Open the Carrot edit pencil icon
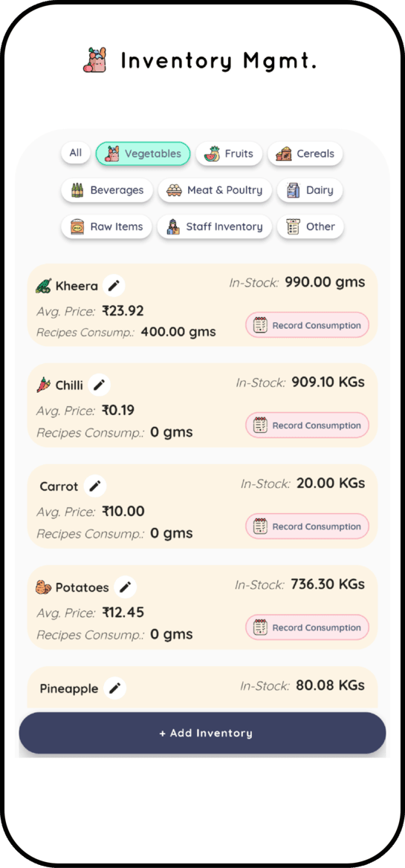Screen dimensions: 405x868 coord(95,486)
